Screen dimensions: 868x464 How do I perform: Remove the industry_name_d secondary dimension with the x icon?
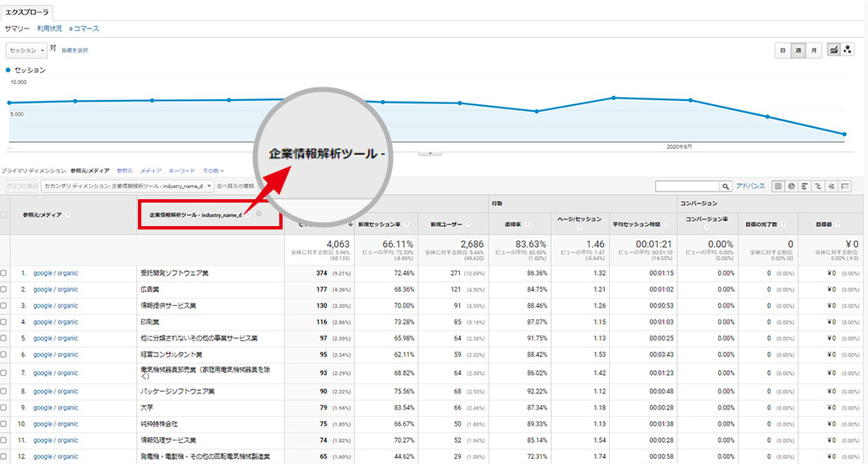[258, 214]
